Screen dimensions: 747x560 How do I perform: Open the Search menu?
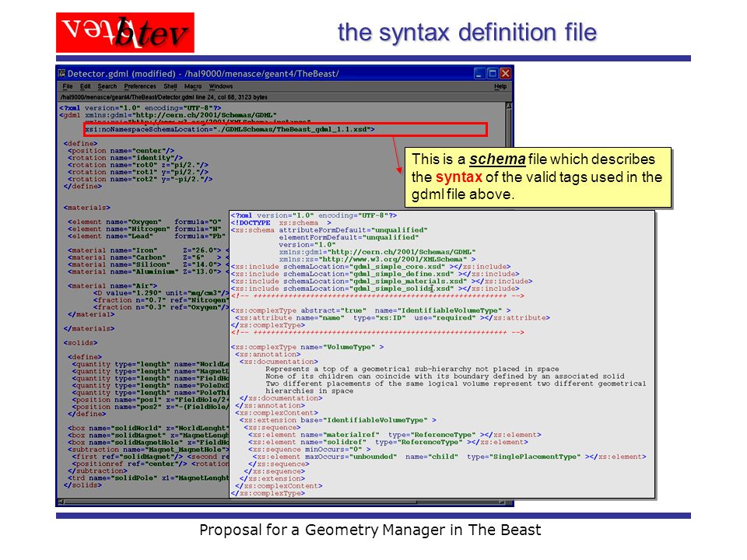pyautogui.click(x=107, y=86)
